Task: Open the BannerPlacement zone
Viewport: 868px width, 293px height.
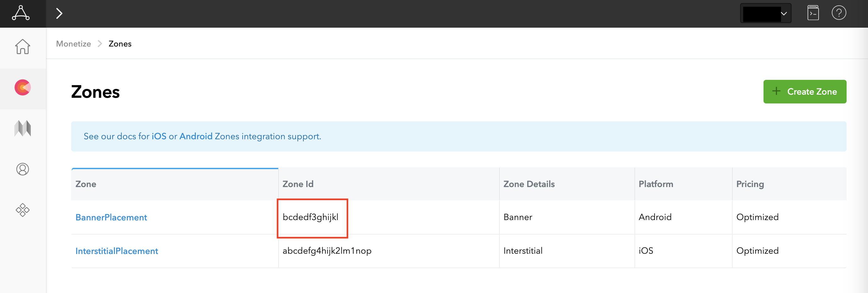Action: 111,218
